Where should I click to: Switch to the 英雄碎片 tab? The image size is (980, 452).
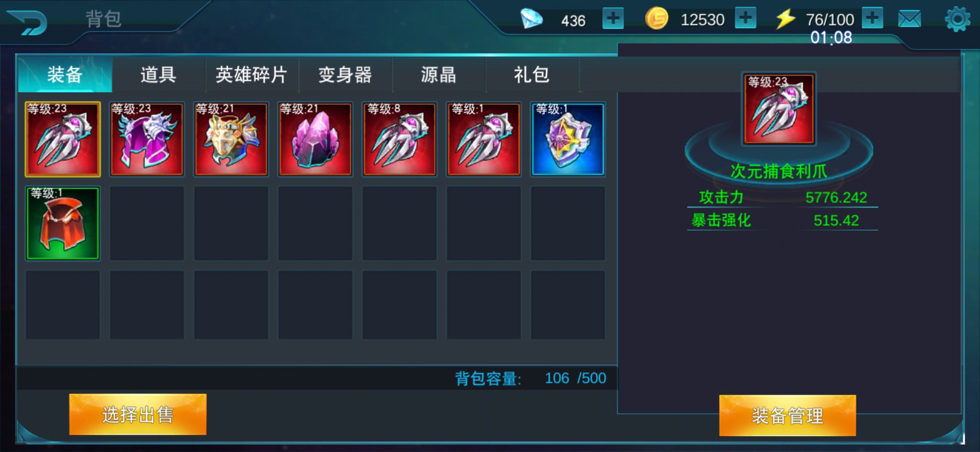(252, 75)
